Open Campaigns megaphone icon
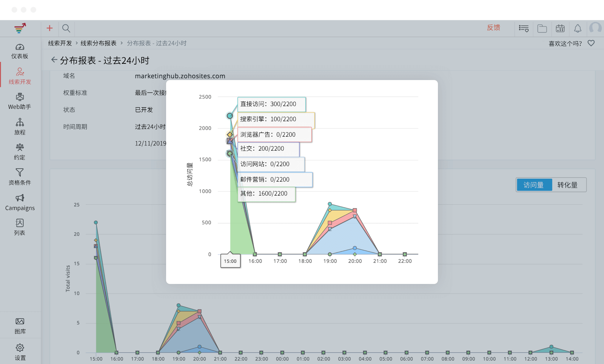Viewport: 604px width, 364px height. coord(20,198)
